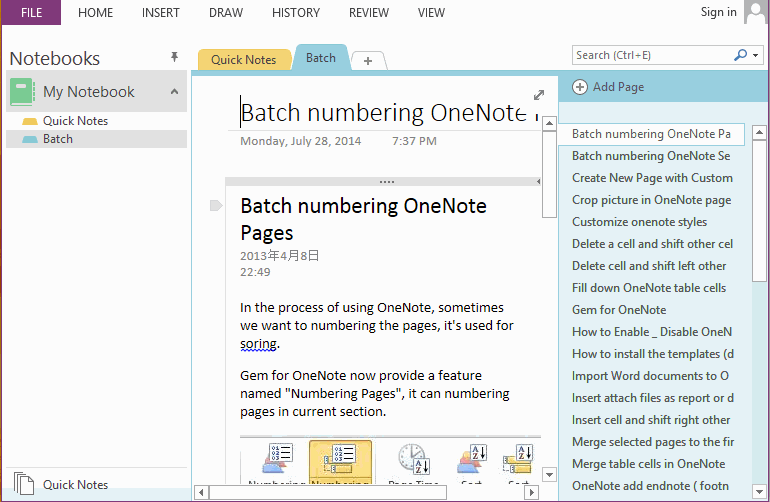The height and width of the screenshot is (502, 770).
Task: Click the page date Monday, July 28, 2014
Action: pyautogui.click(x=301, y=141)
